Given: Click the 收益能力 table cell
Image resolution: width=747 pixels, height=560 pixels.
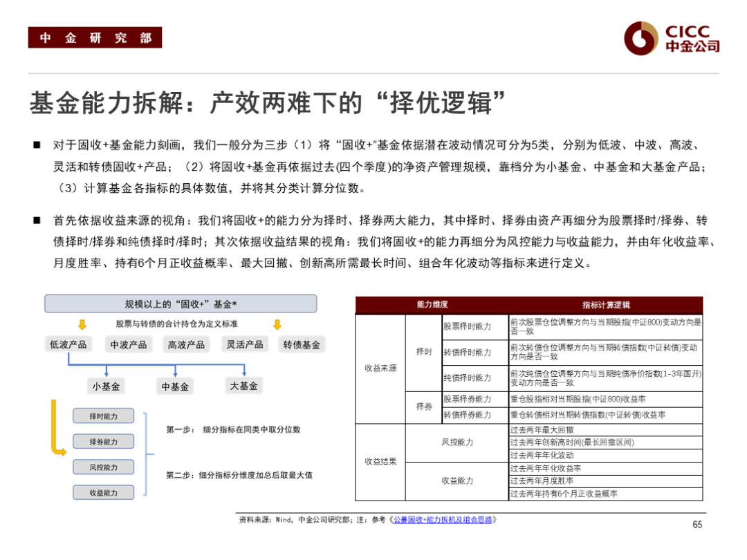Looking at the screenshot, I should point(457,481).
